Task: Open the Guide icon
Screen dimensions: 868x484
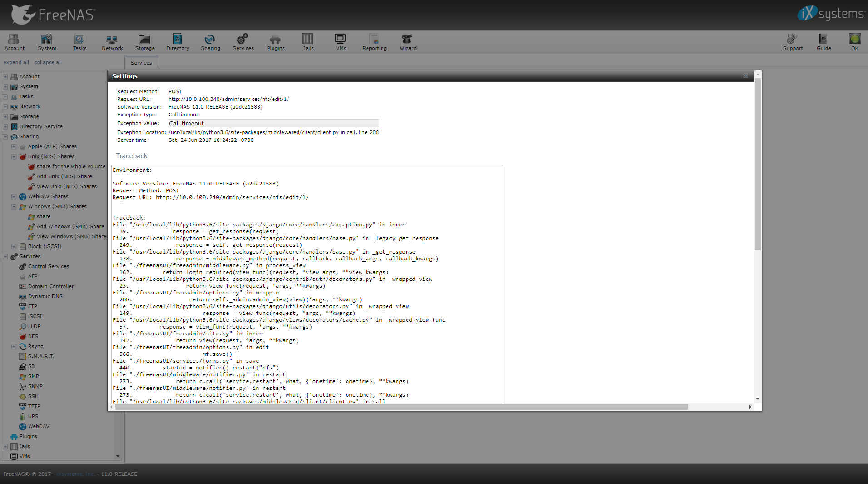Action: [823, 42]
